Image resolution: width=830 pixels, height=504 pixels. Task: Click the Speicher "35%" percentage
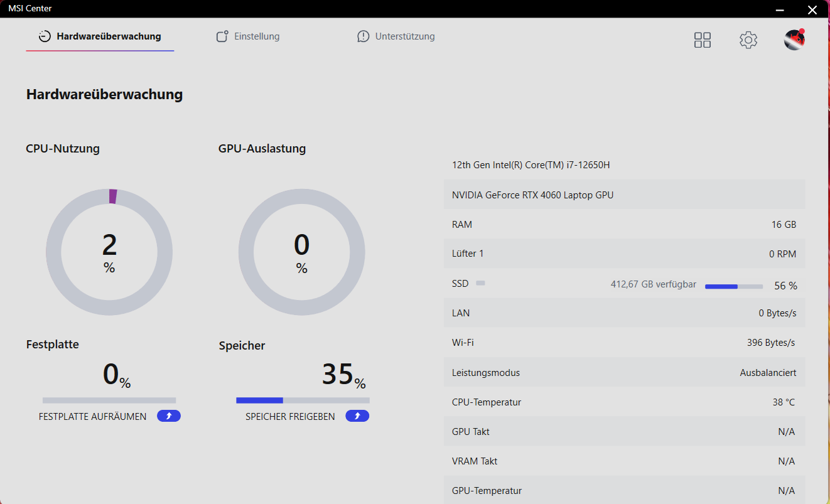pyautogui.click(x=344, y=375)
